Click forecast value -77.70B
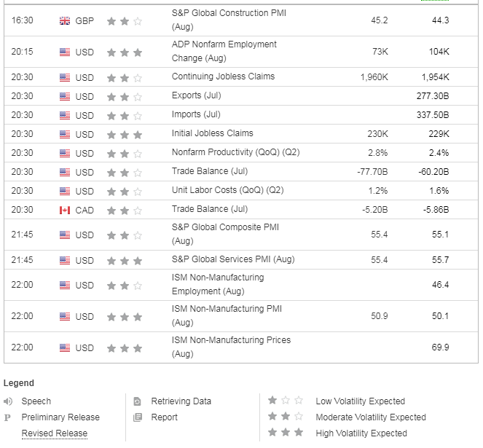Viewport: 483px width, 448px height. [x=372, y=172]
